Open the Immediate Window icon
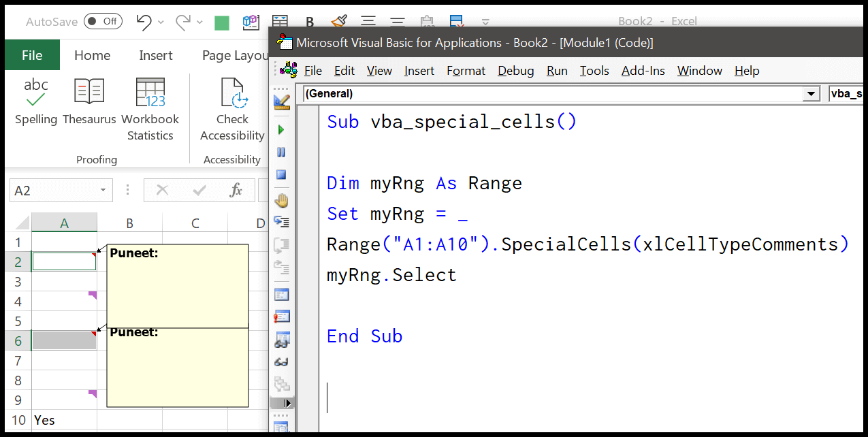The height and width of the screenshot is (437, 868). tap(282, 317)
